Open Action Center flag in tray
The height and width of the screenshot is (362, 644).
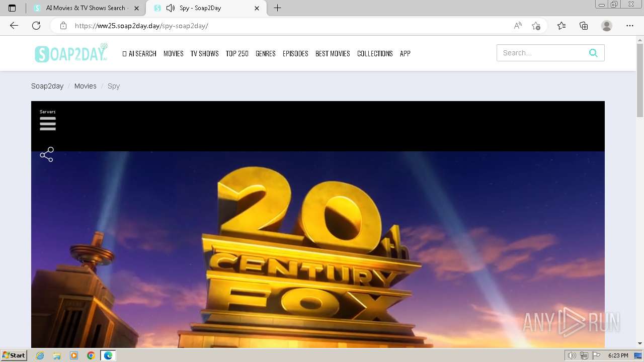click(x=597, y=355)
